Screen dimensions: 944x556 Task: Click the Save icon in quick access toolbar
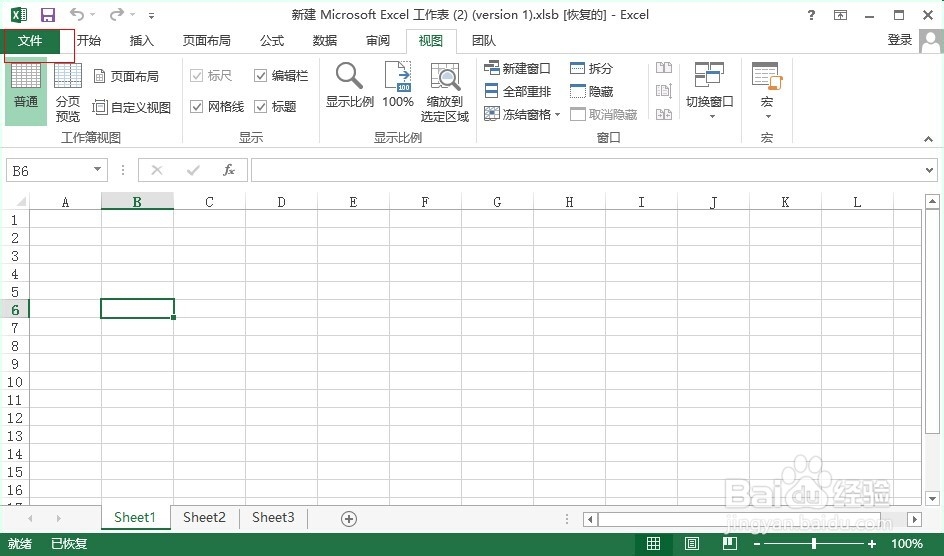click(48, 15)
